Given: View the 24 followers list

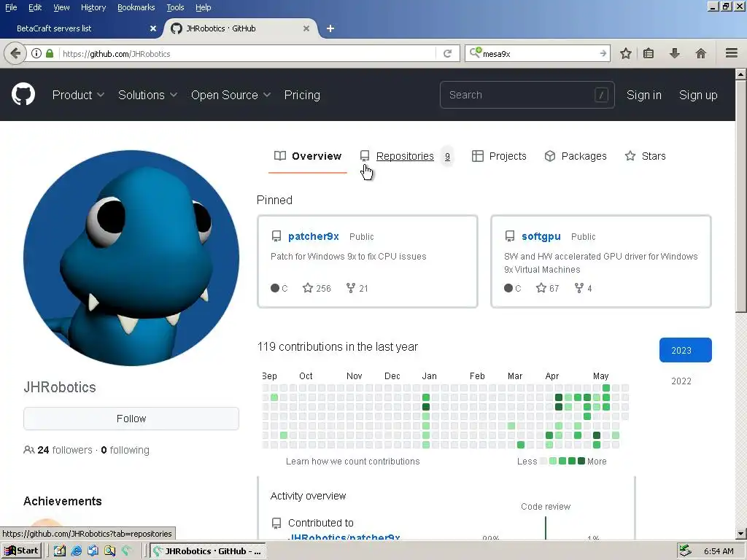Looking at the screenshot, I should (65, 450).
